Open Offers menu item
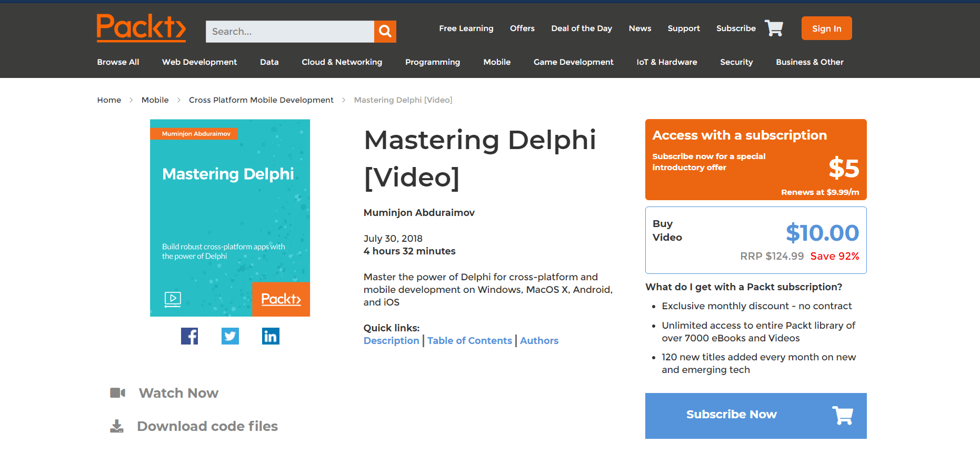Screen dimensions: 980x462 tap(522, 28)
